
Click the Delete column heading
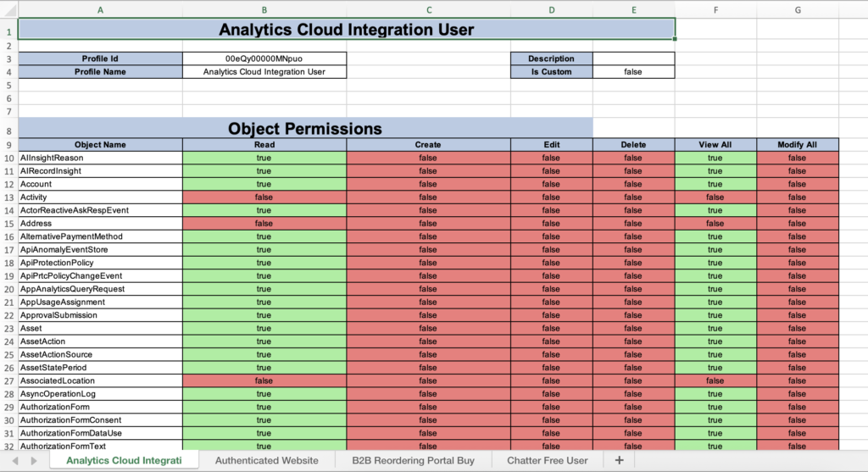[x=634, y=145]
